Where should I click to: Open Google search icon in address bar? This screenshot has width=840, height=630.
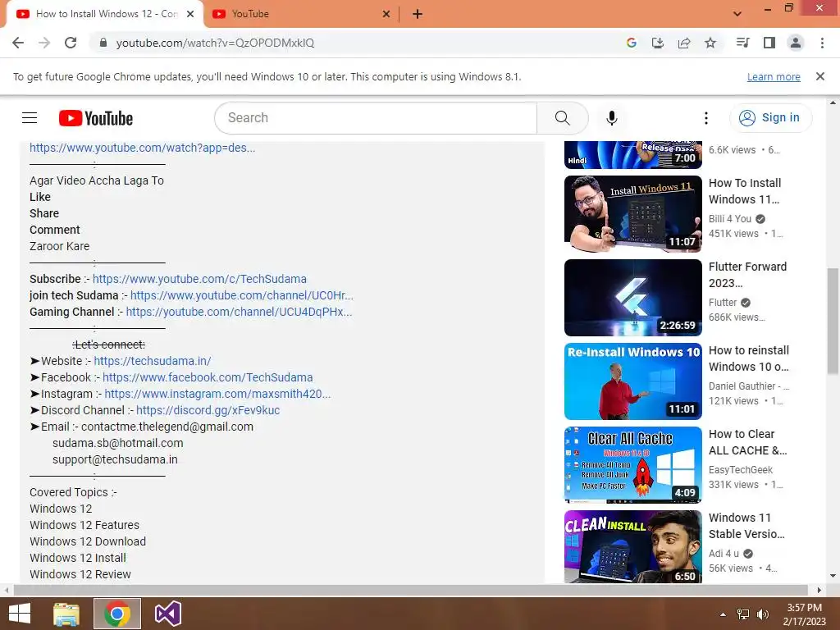click(x=632, y=43)
